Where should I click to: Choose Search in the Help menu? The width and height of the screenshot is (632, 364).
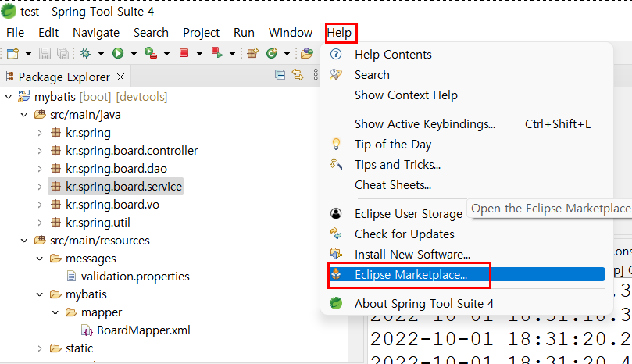point(466,75)
